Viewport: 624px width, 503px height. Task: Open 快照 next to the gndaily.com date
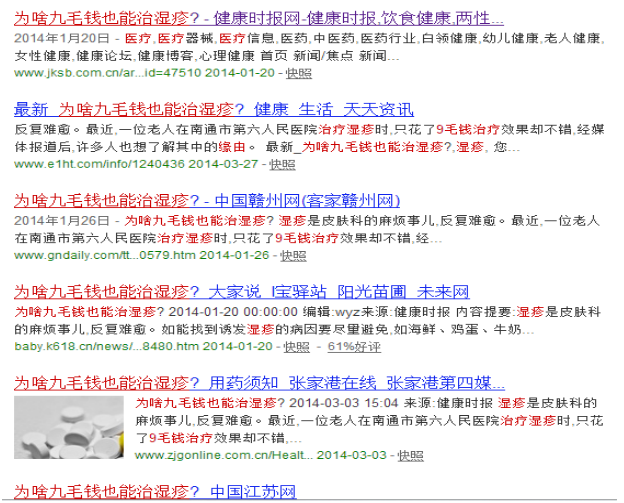(x=293, y=255)
